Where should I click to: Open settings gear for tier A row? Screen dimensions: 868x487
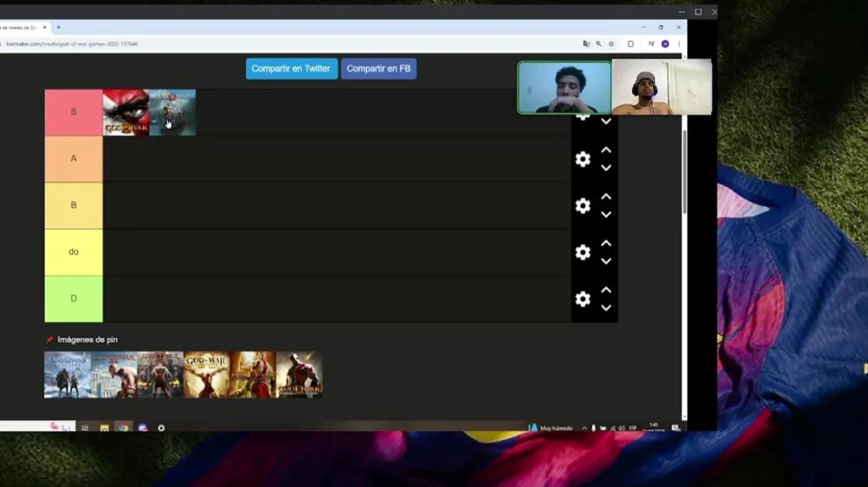click(583, 159)
